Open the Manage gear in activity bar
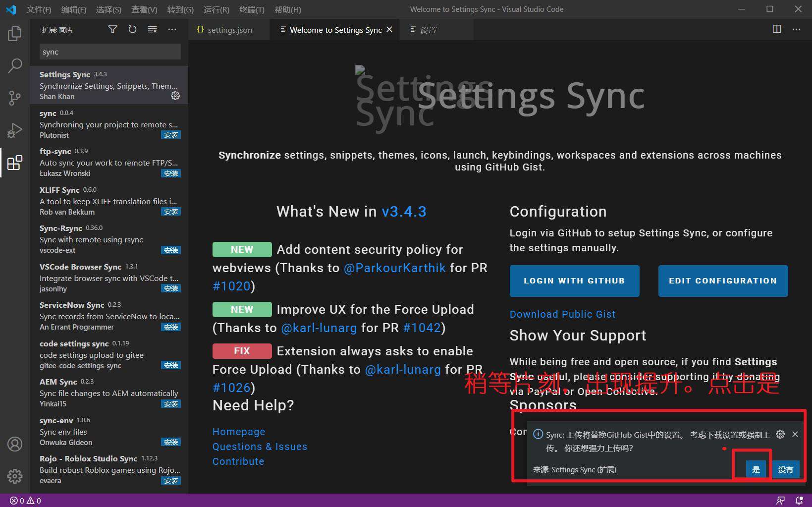This screenshot has width=812, height=507. (x=15, y=476)
